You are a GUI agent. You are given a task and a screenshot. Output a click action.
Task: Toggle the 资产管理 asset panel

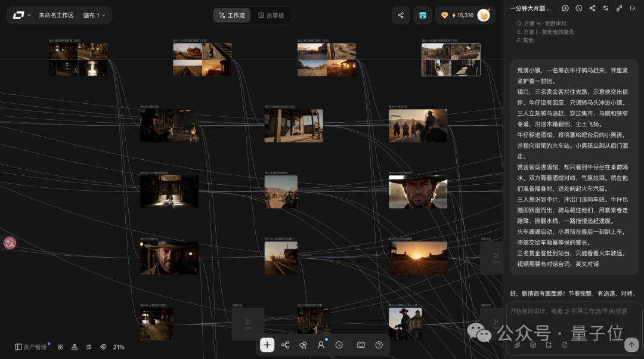click(31, 347)
